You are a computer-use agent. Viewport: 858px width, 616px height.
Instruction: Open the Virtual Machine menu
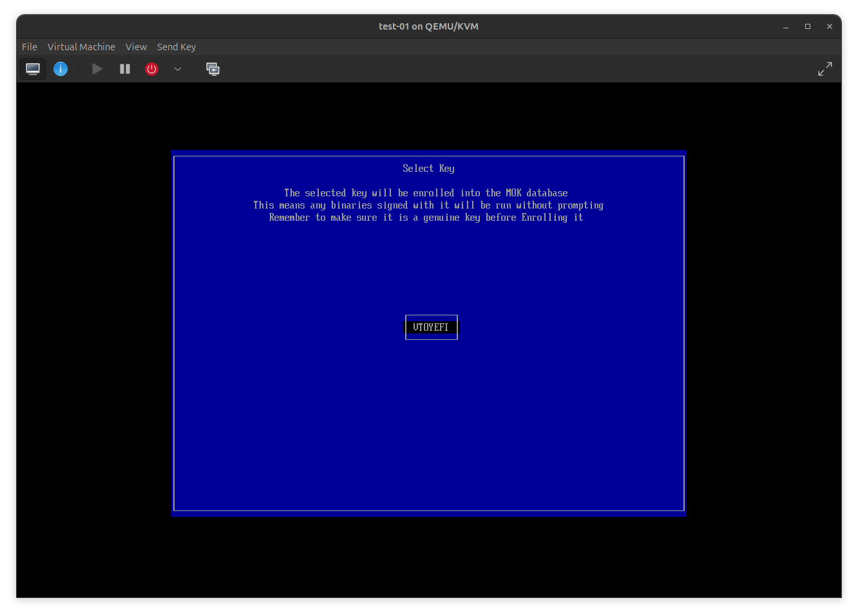pos(81,46)
